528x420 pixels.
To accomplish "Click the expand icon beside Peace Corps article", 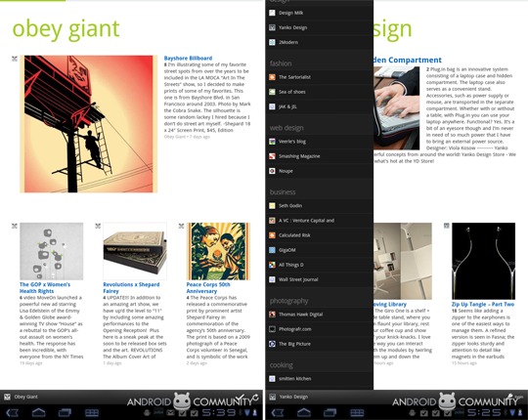I will point(181,226).
